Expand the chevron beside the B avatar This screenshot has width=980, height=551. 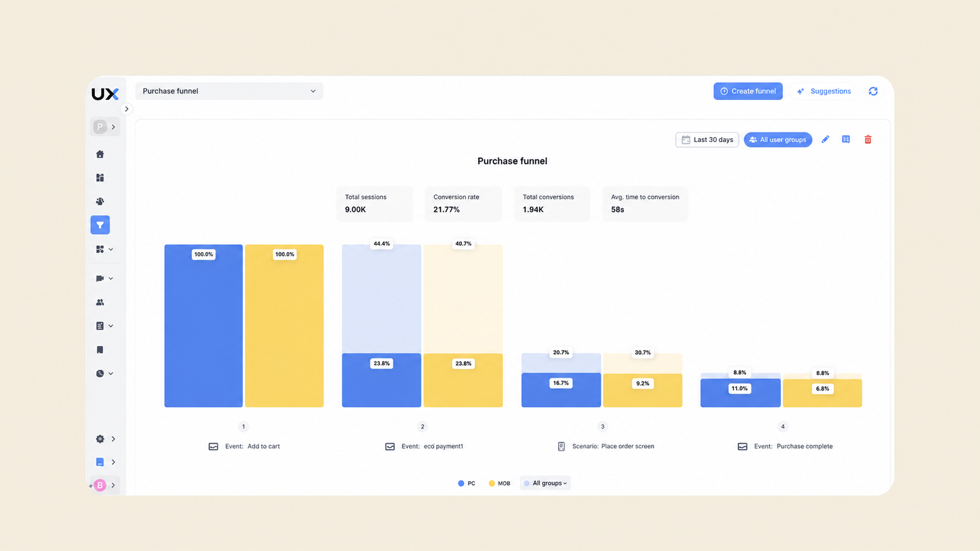pos(113,485)
